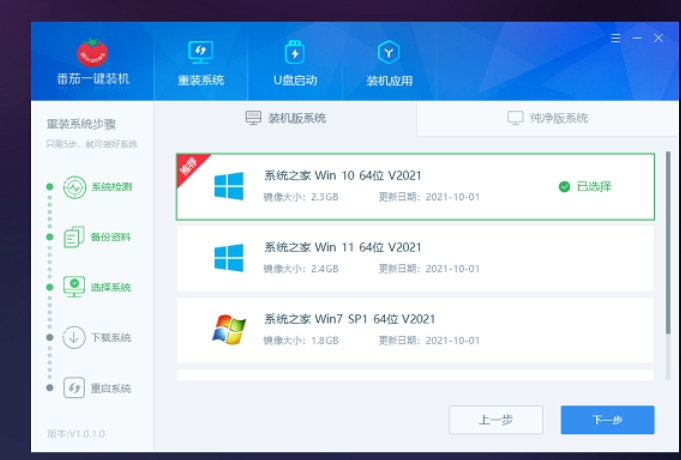Click the monitor icon beside 纯净版系统

[515, 118]
